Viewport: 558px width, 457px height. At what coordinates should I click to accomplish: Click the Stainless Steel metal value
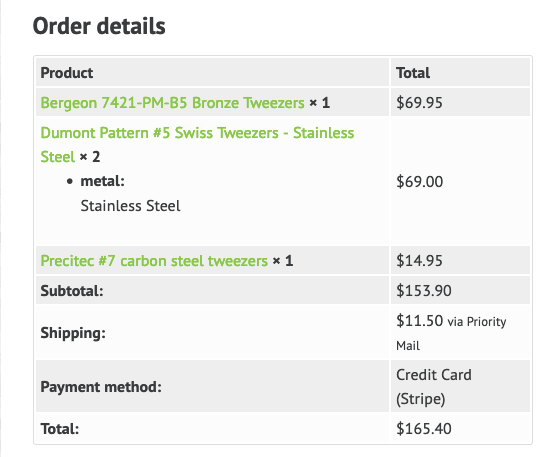(130, 206)
